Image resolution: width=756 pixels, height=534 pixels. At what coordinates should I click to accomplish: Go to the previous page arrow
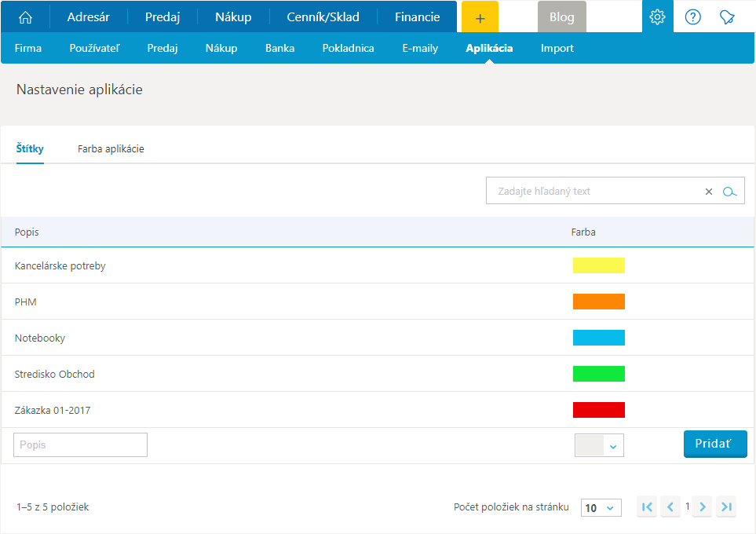coord(670,507)
